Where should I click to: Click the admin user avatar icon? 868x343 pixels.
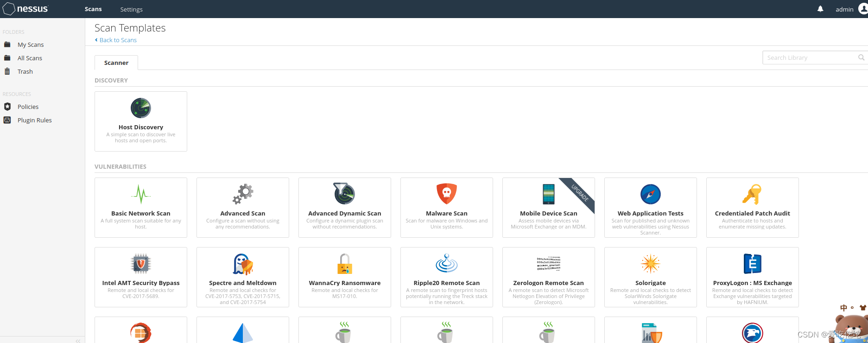coord(863,8)
